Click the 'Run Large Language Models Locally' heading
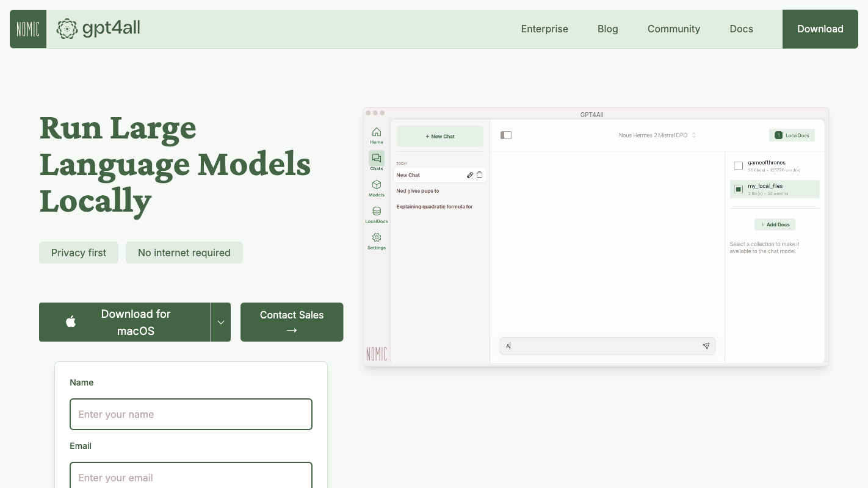Screen dimensions: 868x488 [175, 163]
